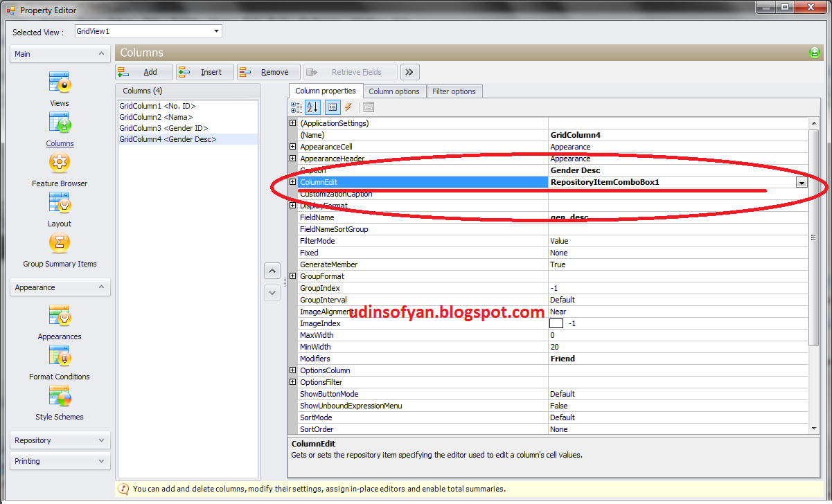Select the Columns icon in sidebar
The height and width of the screenshot is (504, 832).
pyautogui.click(x=60, y=123)
